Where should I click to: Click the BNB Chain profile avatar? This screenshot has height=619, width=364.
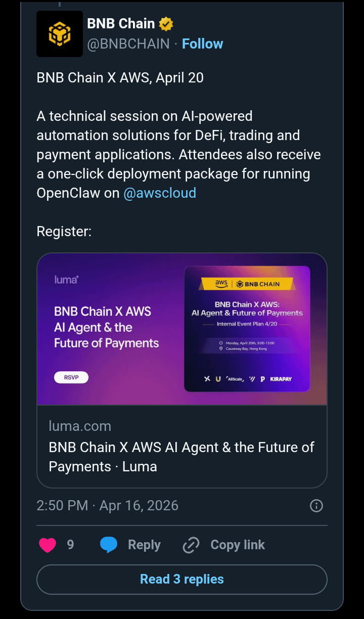coord(60,34)
